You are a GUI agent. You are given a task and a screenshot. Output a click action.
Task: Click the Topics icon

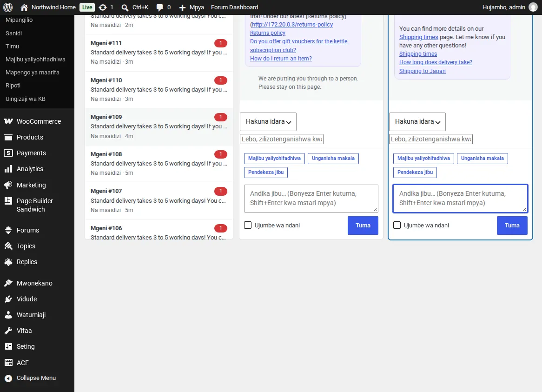click(x=8, y=246)
